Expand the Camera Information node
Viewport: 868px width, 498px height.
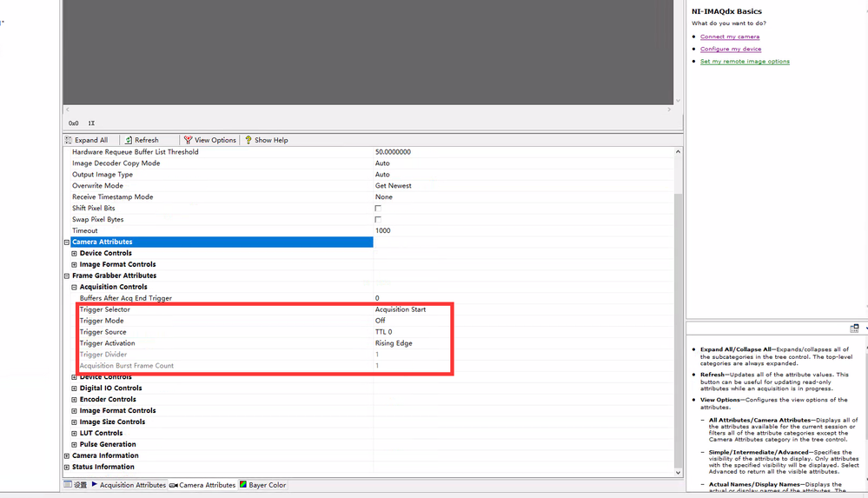67,456
